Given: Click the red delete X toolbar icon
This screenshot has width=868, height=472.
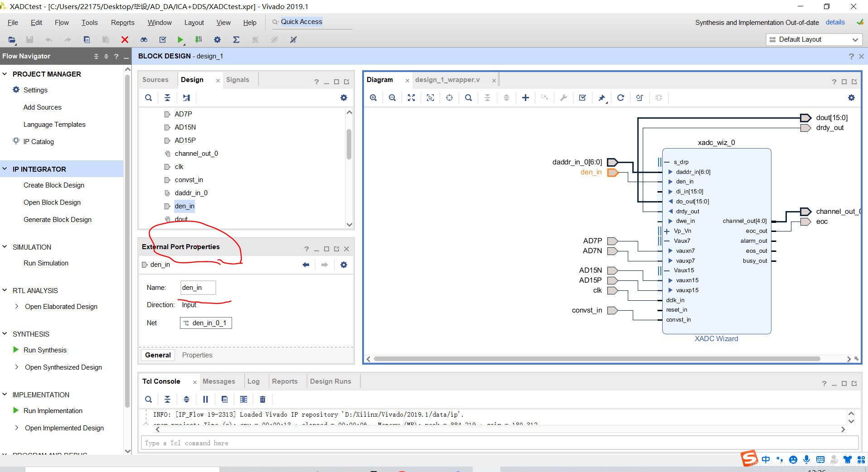Looking at the screenshot, I should (125, 40).
